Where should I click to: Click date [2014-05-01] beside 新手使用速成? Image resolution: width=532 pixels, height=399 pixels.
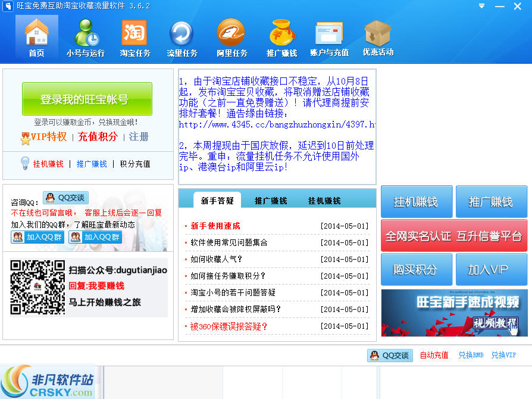point(344,226)
